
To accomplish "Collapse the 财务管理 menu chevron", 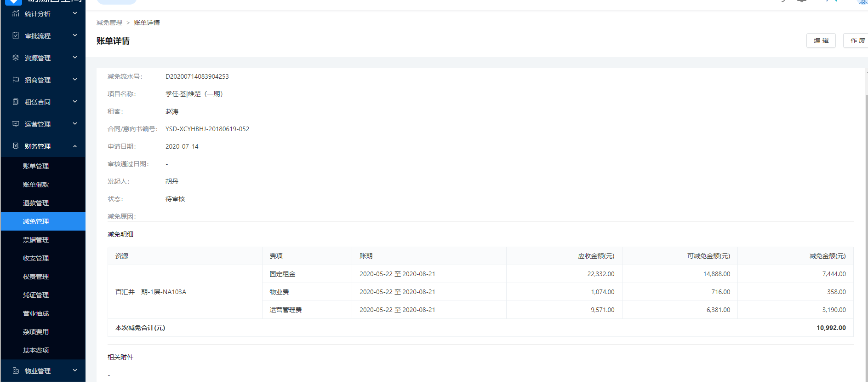I will click(75, 146).
